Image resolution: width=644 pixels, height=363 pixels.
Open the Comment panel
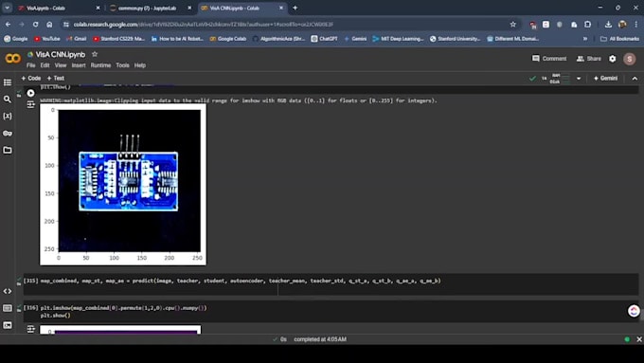(549, 59)
